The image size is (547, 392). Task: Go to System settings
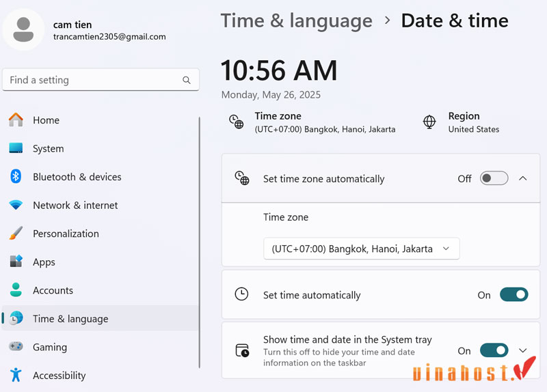(x=101, y=148)
